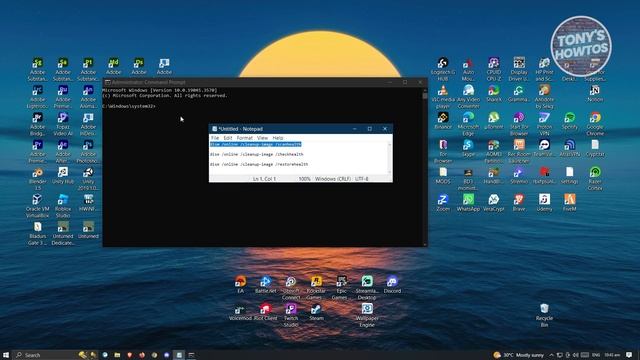Select the Battle.net desktop icon
The height and width of the screenshot is (360, 640).
pos(265,284)
